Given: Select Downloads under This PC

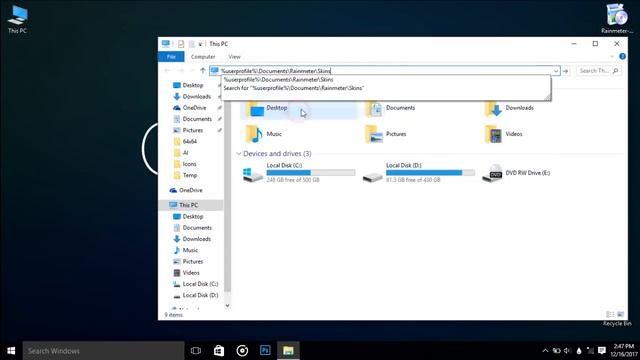Looking at the screenshot, I should tap(196, 239).
